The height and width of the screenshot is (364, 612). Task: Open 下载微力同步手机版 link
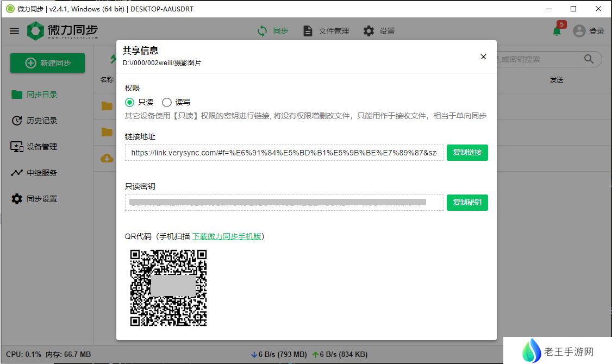[x=227, y=236]
